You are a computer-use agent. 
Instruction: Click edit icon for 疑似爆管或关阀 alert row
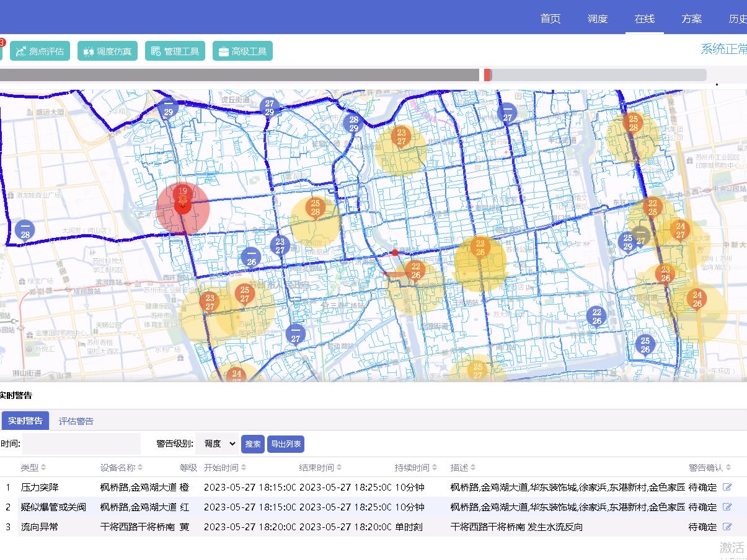click(727, 507)
